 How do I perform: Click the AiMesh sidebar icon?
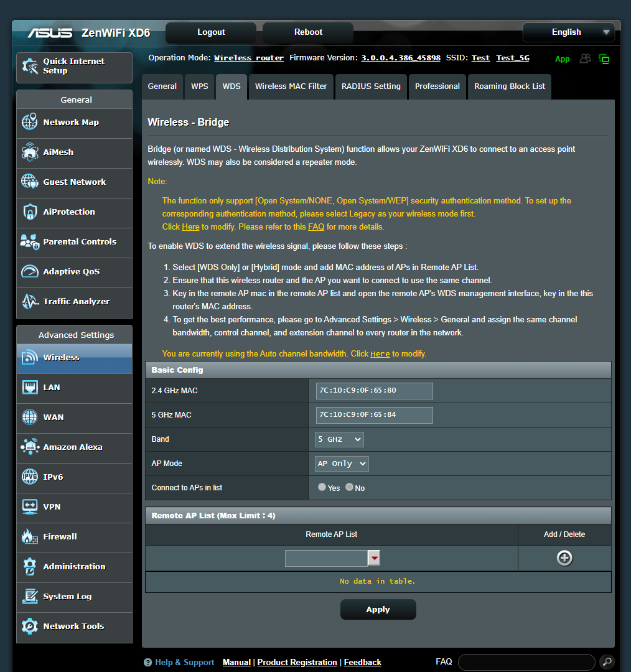click(30, 152)
